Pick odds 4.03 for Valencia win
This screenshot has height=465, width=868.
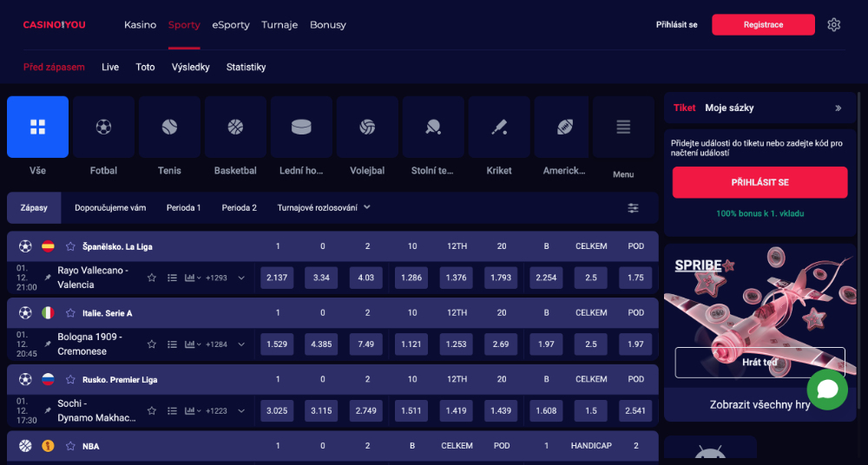coord(366,278)
